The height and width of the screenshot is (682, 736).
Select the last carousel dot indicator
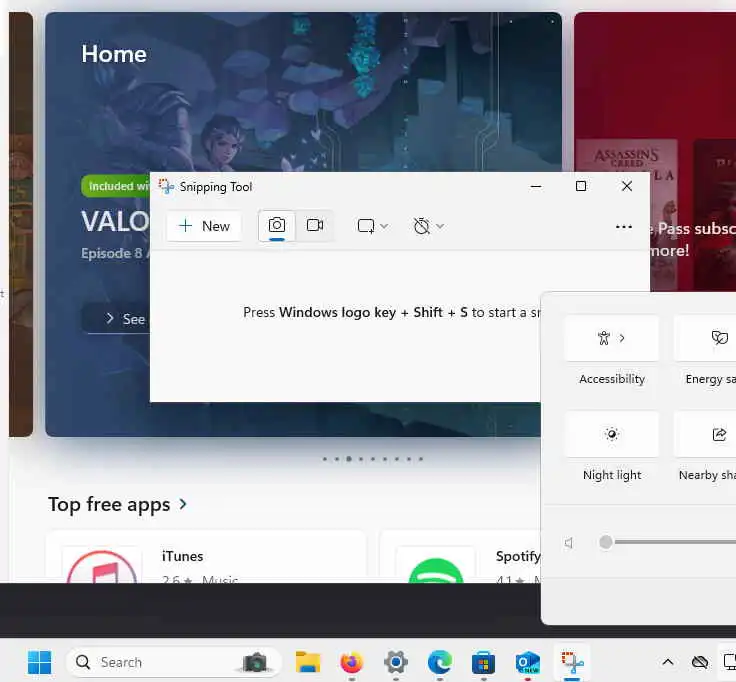pos(421,459)
